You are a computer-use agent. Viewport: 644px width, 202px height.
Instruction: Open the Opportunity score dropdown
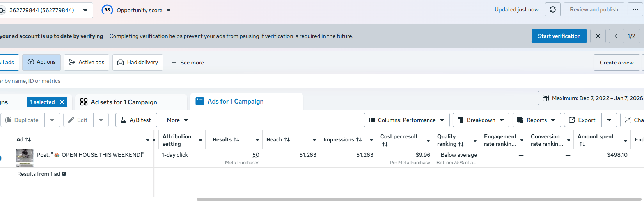[x=169, y=10]
